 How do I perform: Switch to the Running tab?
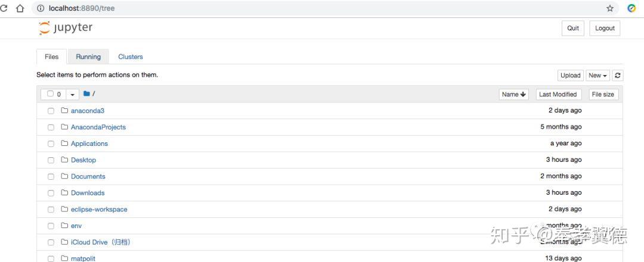pos(88,57)
